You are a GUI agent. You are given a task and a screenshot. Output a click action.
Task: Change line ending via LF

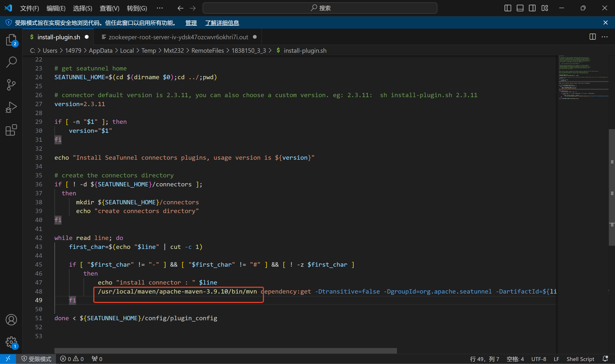click(x=556, y=359)
